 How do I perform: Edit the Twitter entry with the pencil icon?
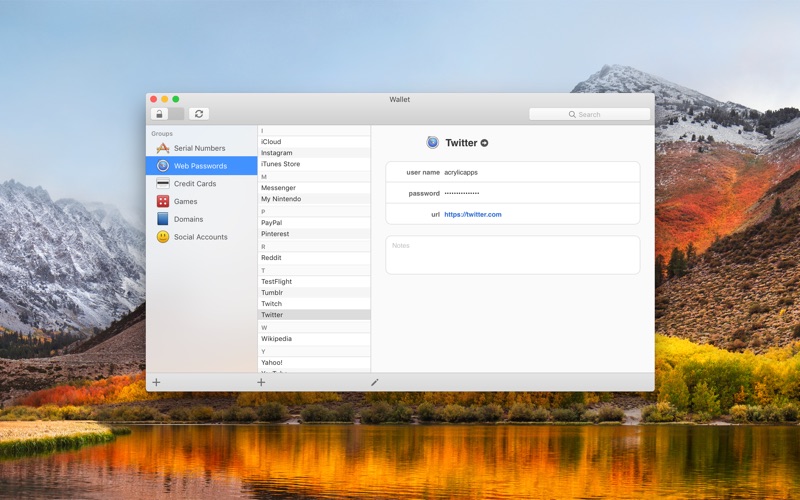374,382
